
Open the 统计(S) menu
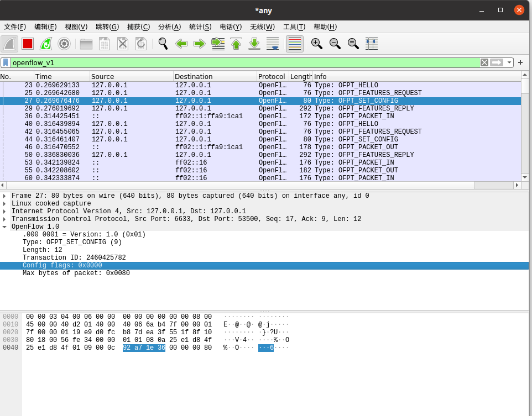coord(200,27)
